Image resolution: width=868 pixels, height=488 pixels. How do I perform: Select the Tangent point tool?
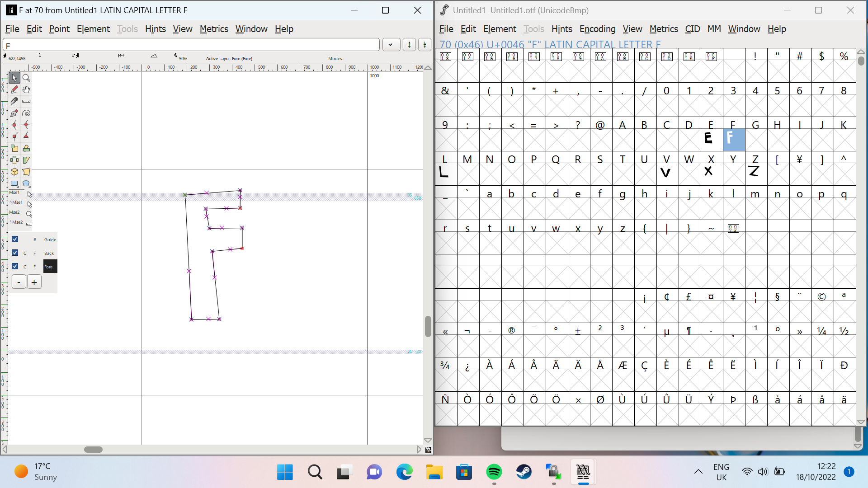pyautogui.click(x=26, y=136)
